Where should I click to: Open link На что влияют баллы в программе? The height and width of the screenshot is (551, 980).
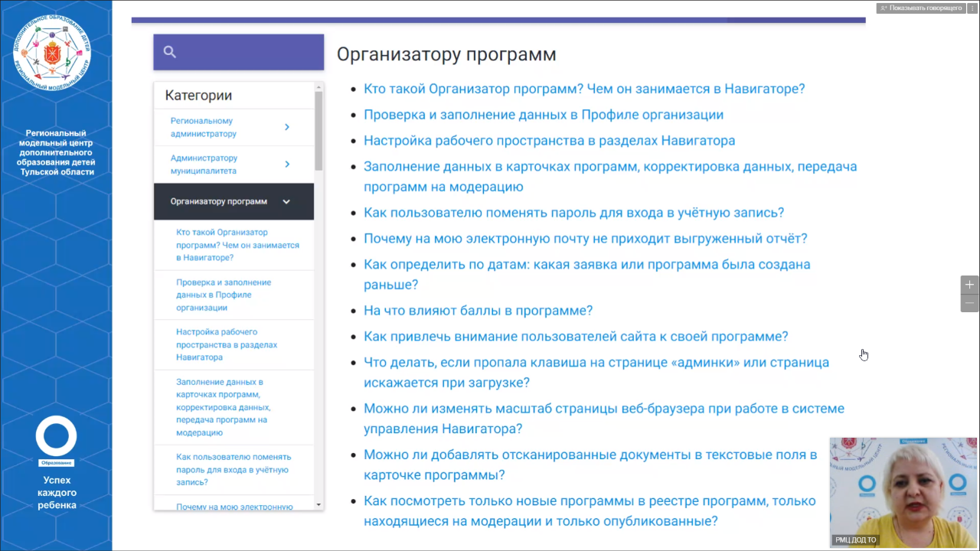(478, 311)
